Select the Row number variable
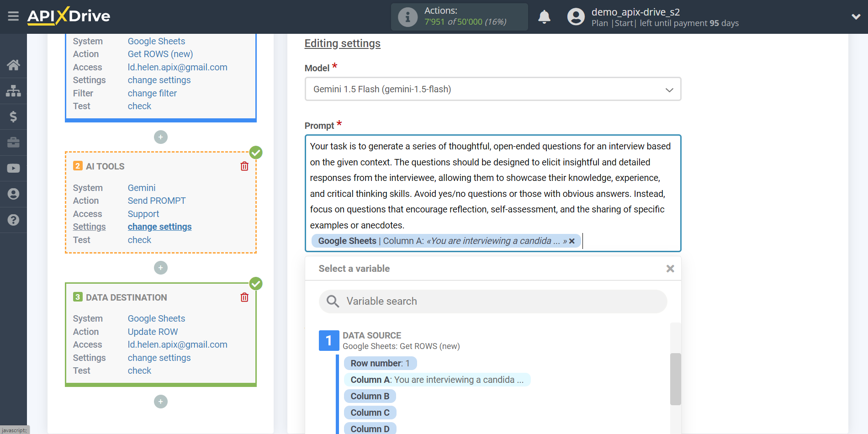This screenshot has height=434, width=868. [380, 363]
